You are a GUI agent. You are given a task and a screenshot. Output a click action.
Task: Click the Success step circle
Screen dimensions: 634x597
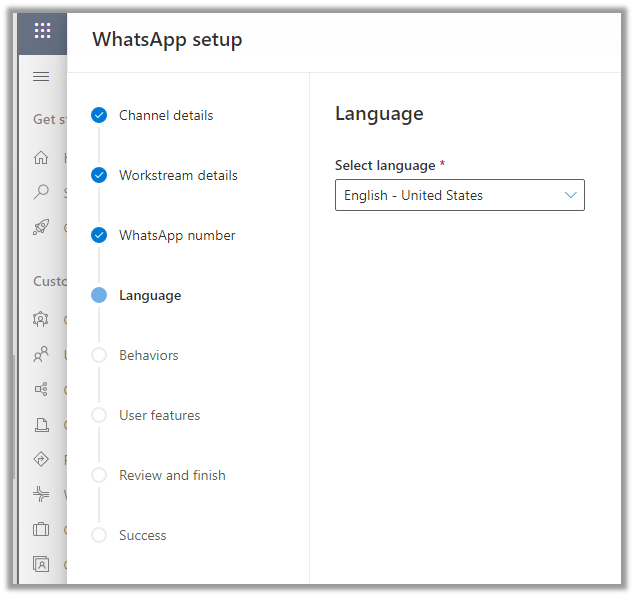(x=99, y=535)
